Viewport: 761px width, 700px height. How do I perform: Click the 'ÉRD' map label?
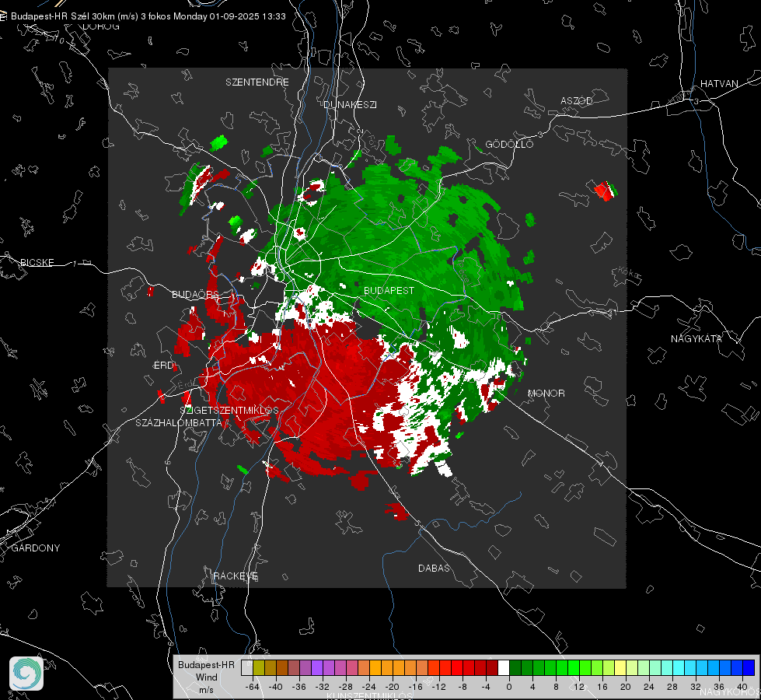tap(163, 366)
